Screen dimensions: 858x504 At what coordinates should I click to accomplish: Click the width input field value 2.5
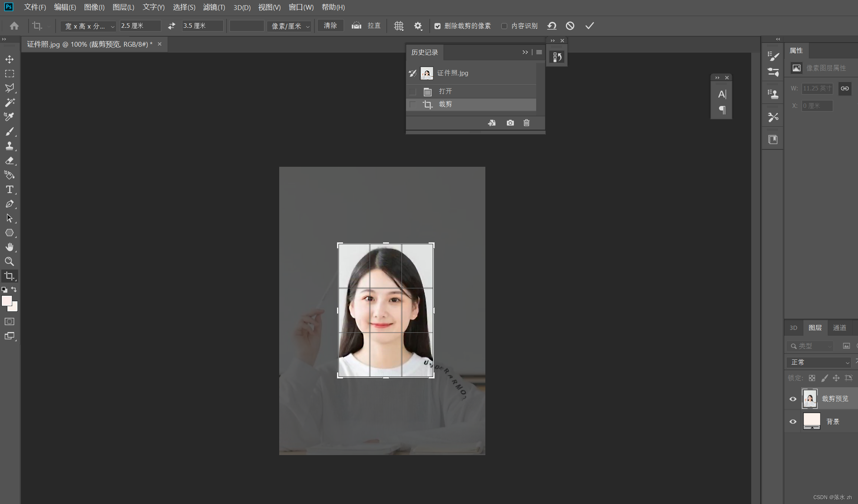point(139,26)
